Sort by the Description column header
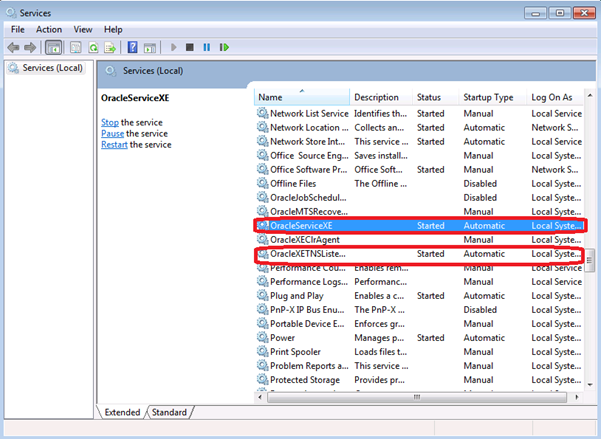This screenshot has height=439, width=601. [x=381, y=97]
